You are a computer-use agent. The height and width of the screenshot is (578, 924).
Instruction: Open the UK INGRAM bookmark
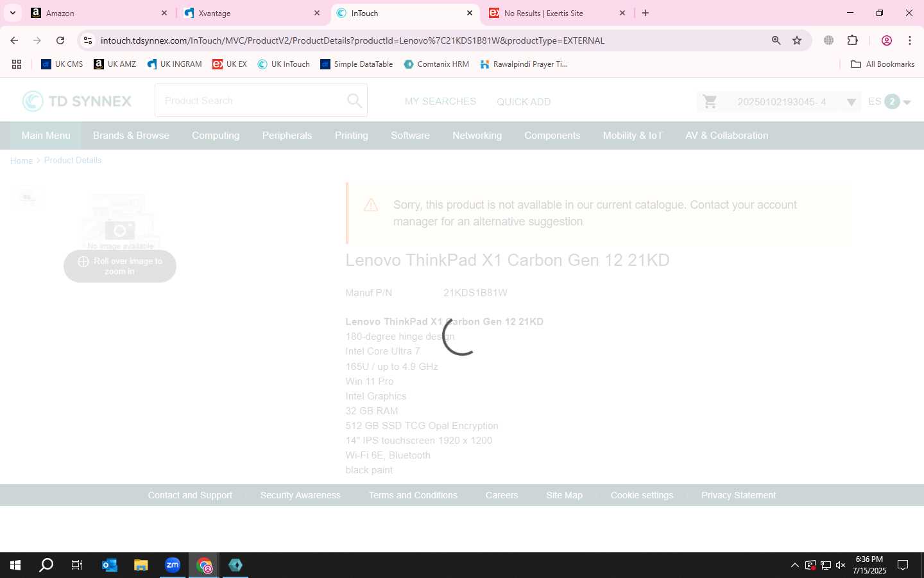174,64
